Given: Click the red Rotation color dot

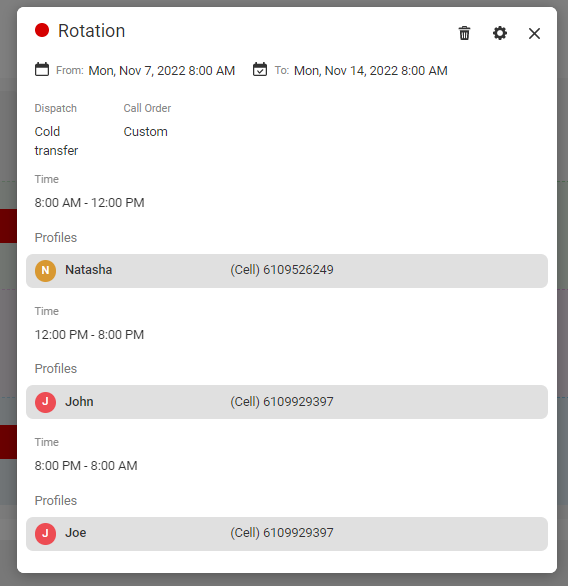Looking at the screenshot, I should (42, 30).
